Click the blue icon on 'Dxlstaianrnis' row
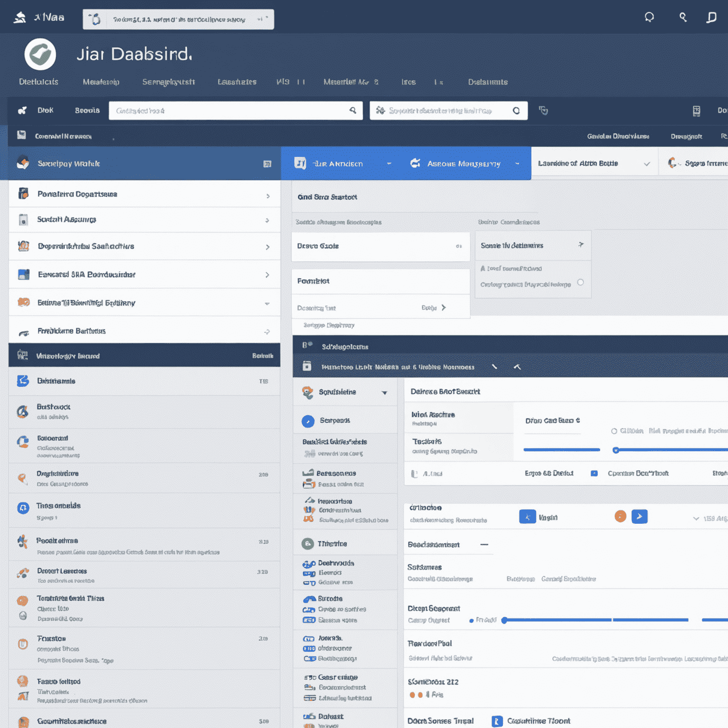Viewport: 728px width, 728px height. tap(23, 381)
